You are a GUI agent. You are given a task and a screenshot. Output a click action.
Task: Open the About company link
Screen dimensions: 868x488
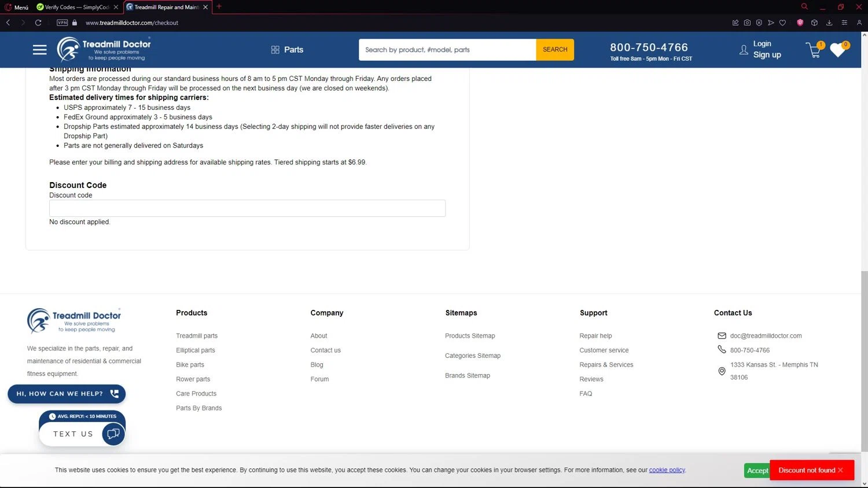[319, 336]
